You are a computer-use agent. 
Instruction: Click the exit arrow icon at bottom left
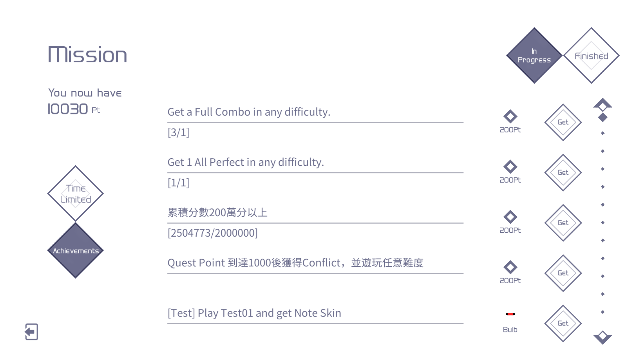[32, 332]
